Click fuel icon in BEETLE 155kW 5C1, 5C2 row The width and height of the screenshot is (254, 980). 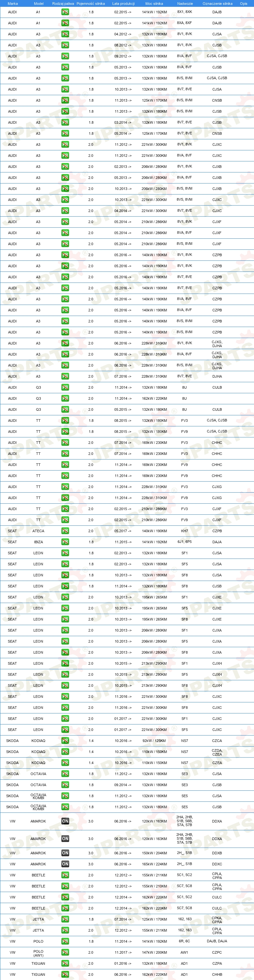tap(65, 875)
